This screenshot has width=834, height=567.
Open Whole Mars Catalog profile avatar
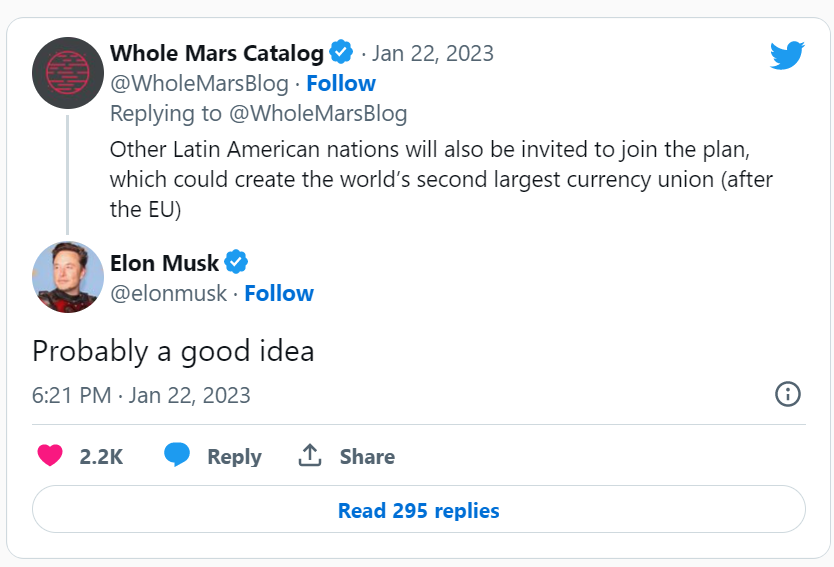pos(68,72)
